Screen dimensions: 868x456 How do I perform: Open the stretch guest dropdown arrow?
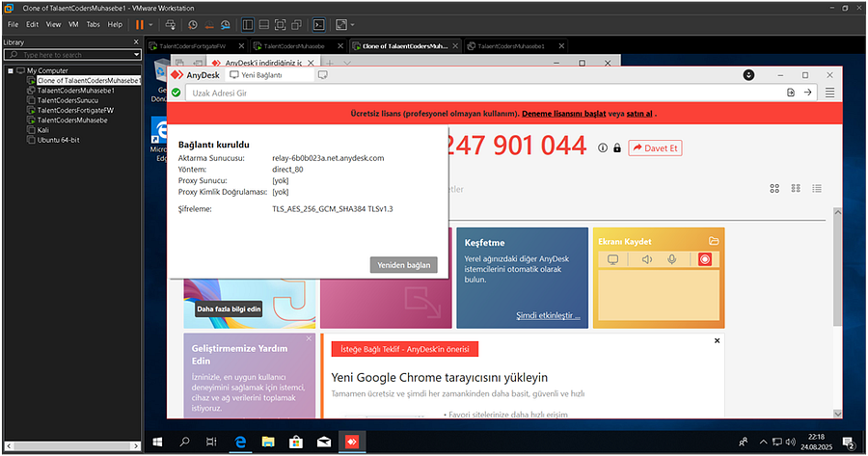352,25
